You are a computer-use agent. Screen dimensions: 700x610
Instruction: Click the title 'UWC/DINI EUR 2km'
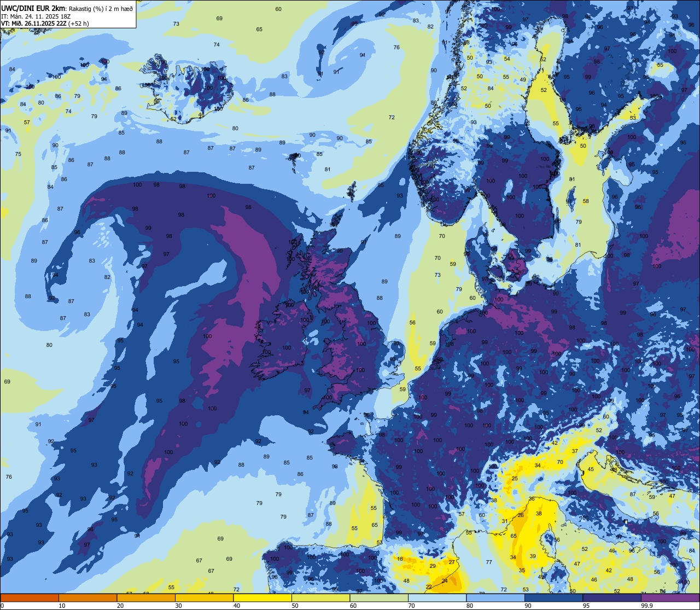[x=33, y=8]
